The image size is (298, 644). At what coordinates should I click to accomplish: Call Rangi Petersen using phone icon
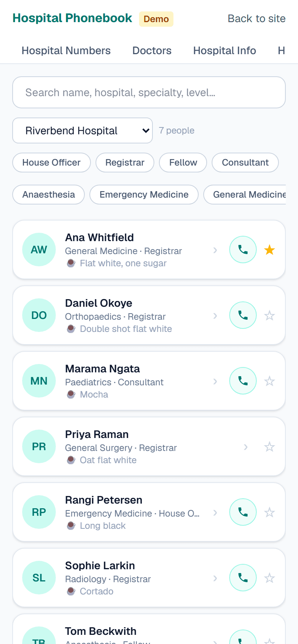(243, 512)
